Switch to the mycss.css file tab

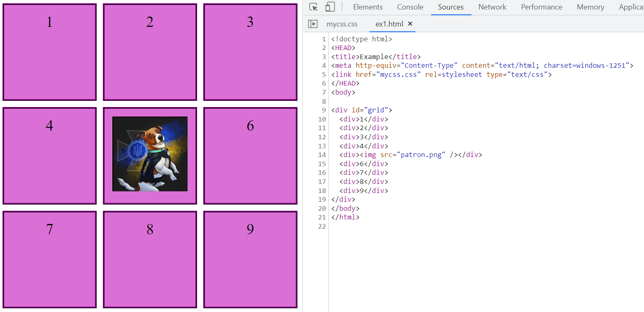[342, 24]
